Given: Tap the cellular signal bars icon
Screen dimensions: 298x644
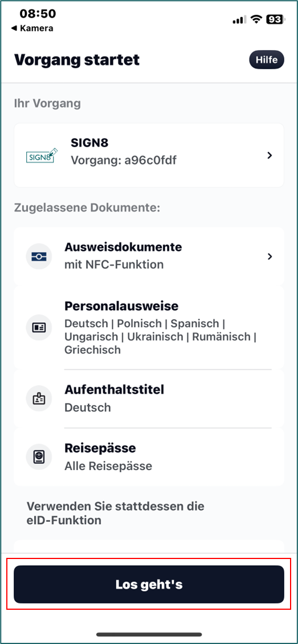Looking at the screenshot, I should 239,19.
